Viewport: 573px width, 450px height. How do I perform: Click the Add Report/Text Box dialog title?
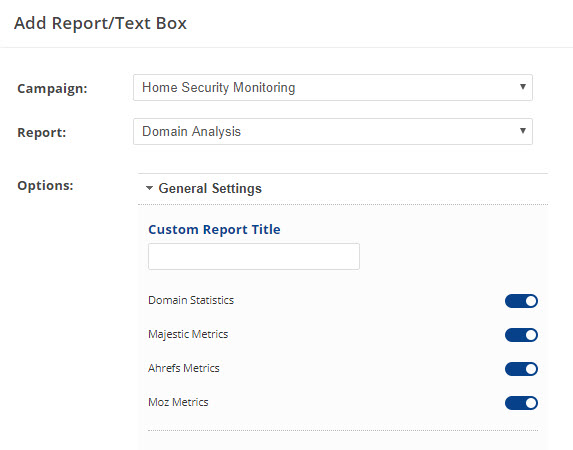(100, 23)
